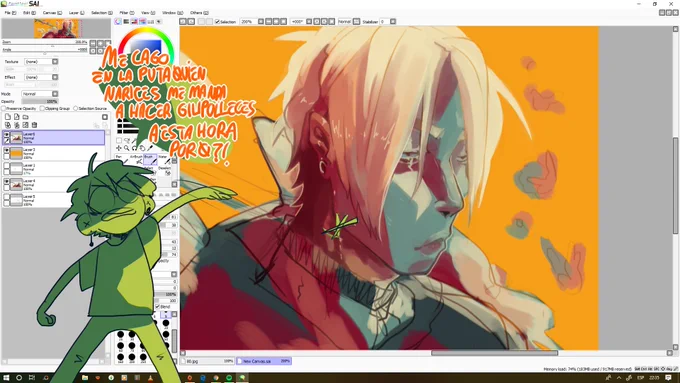Click the Undo toolbar button
The height and width of the screenshot is (383, 680).
pyautogui.click(x=183, y=21)
